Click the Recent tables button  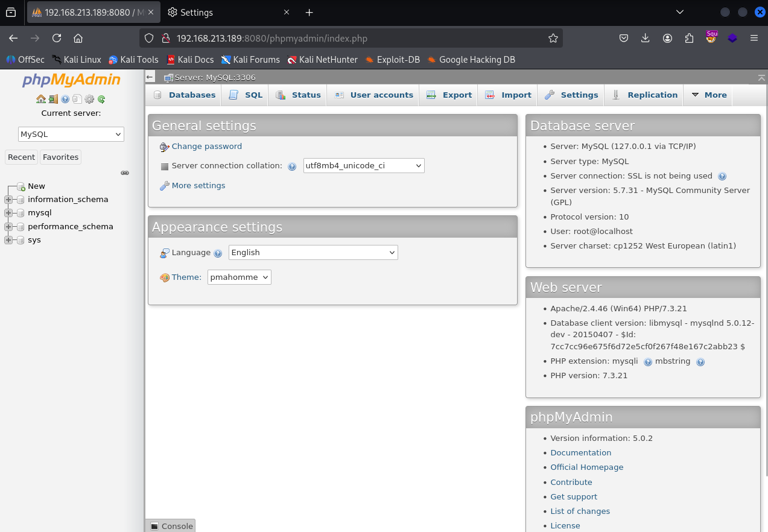click(21, 157)
